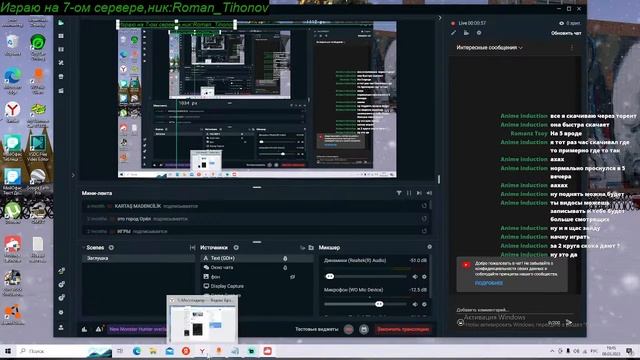Open replay buffer save button
640x360 pixels.
click(x=364, y=329)
